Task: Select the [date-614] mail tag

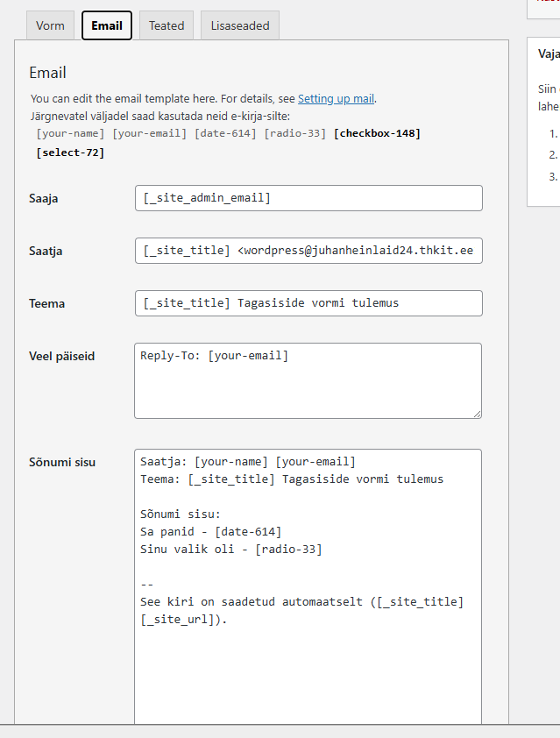Action: (225, 133)
